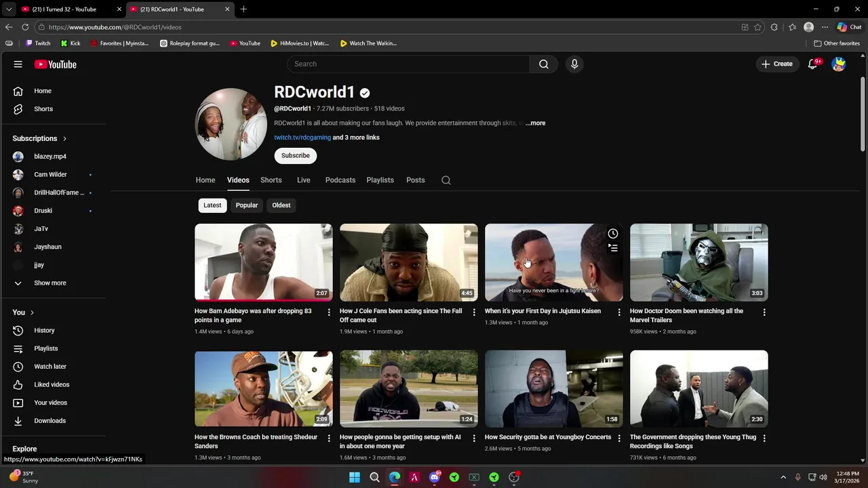Open options for Bam Adebayo video

pos(329,312)
